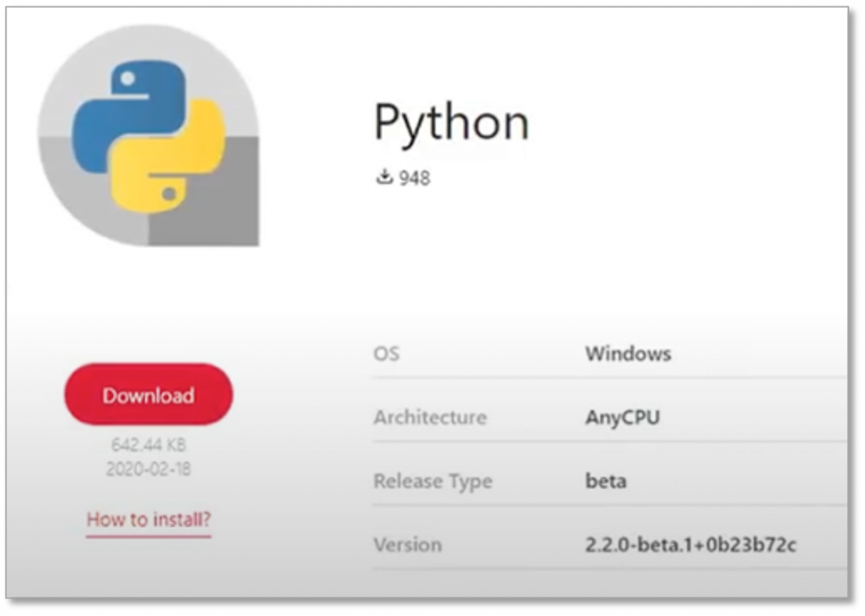The height and width of the screenshot is (616, 865).
Task: Open the How to install? link
Action: (149, 519)
